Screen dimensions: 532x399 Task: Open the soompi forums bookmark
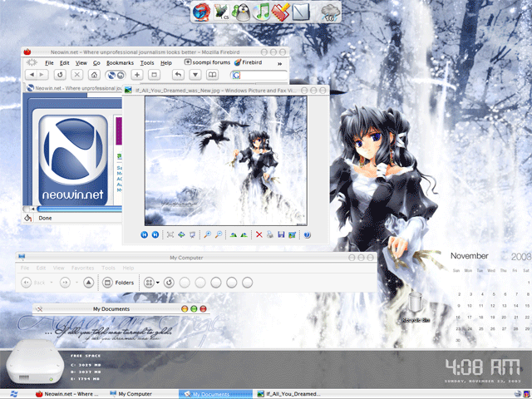[x=206, y=62]
